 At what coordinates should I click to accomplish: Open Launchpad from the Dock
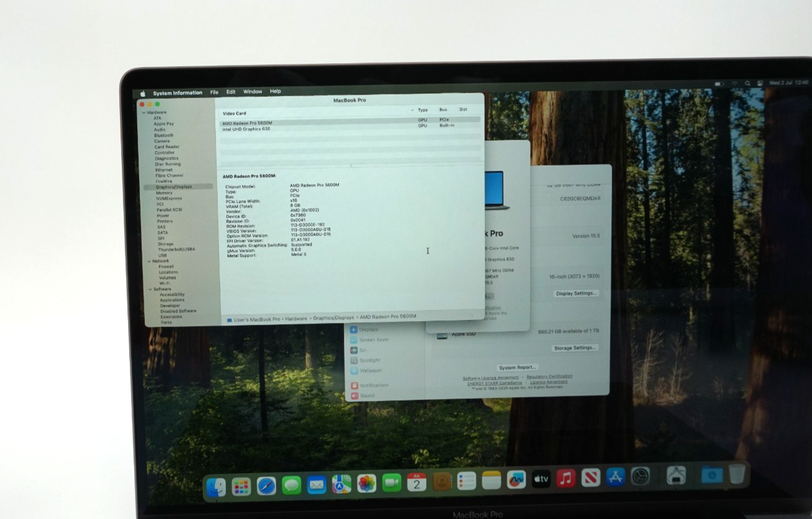click(x=241, y=487)
